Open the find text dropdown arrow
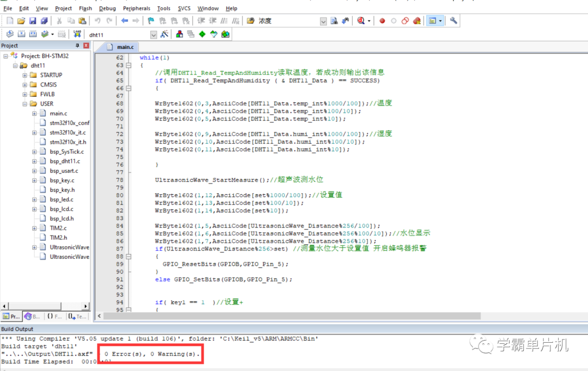The width and height of the screenshot is (588, 371). [323, 21]
